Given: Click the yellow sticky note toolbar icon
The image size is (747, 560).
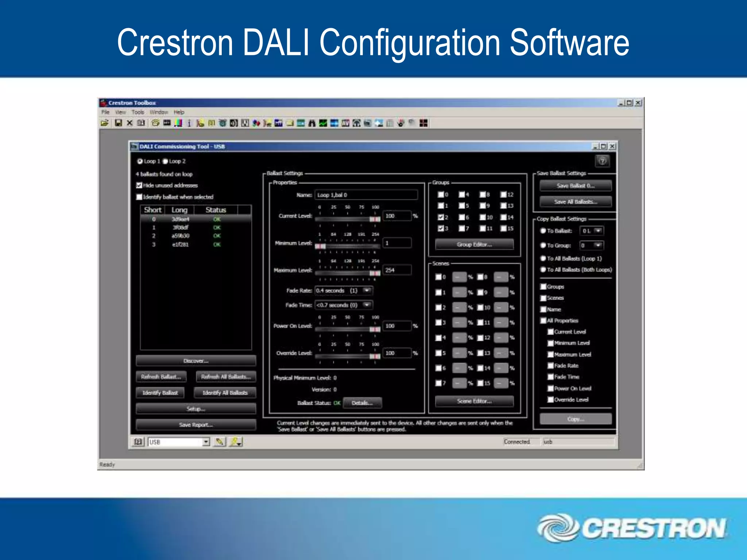Looking at the screenshot, I should pos(290,123).
